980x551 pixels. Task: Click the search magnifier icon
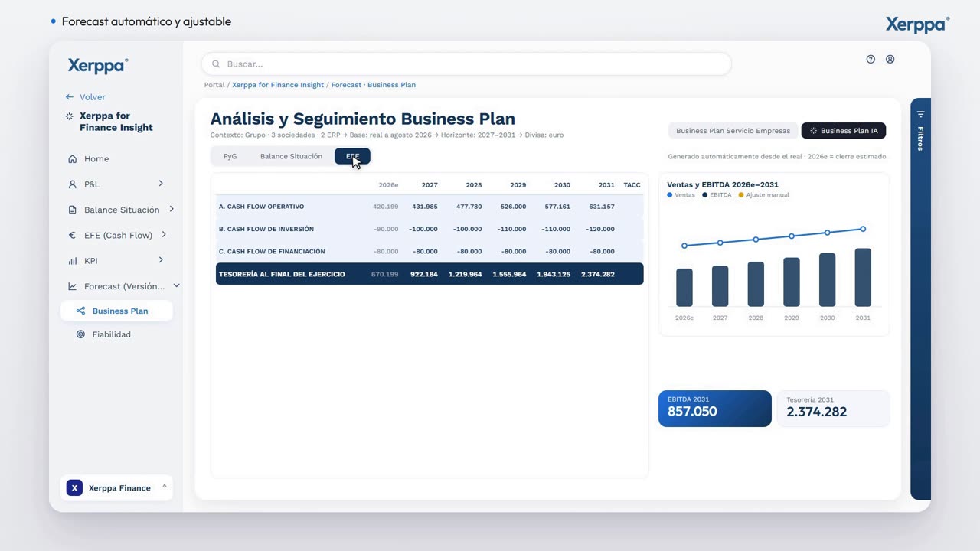pos(216,64)
